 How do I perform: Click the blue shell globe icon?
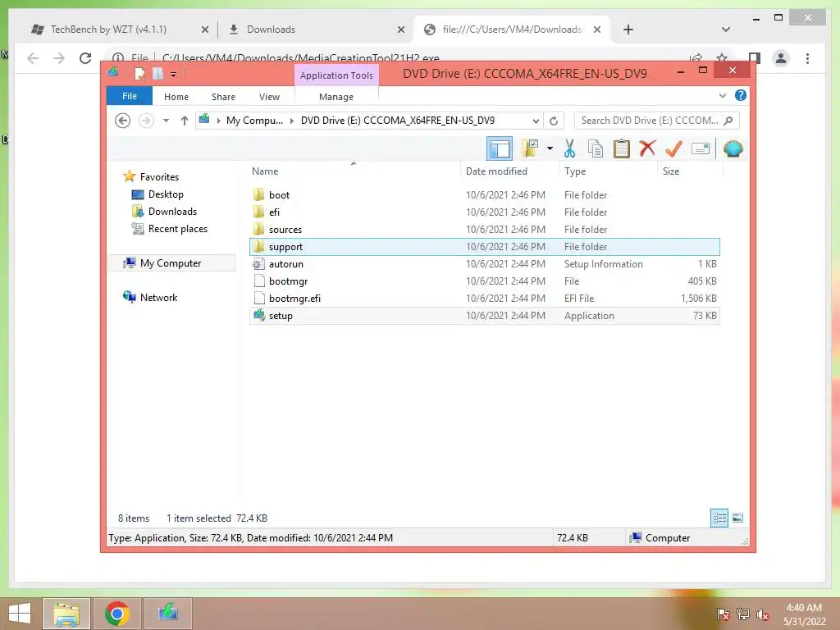(x=733, y=148)
